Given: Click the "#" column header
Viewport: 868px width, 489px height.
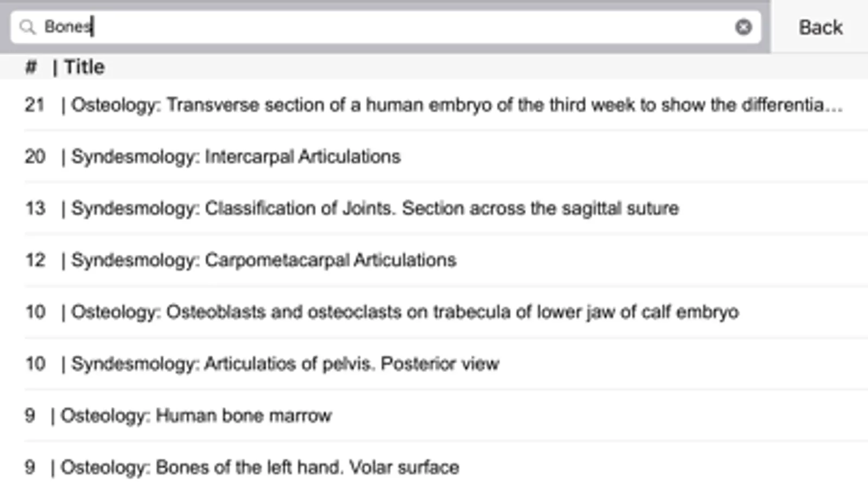Looking at the screenshot, I should (31, 67).
